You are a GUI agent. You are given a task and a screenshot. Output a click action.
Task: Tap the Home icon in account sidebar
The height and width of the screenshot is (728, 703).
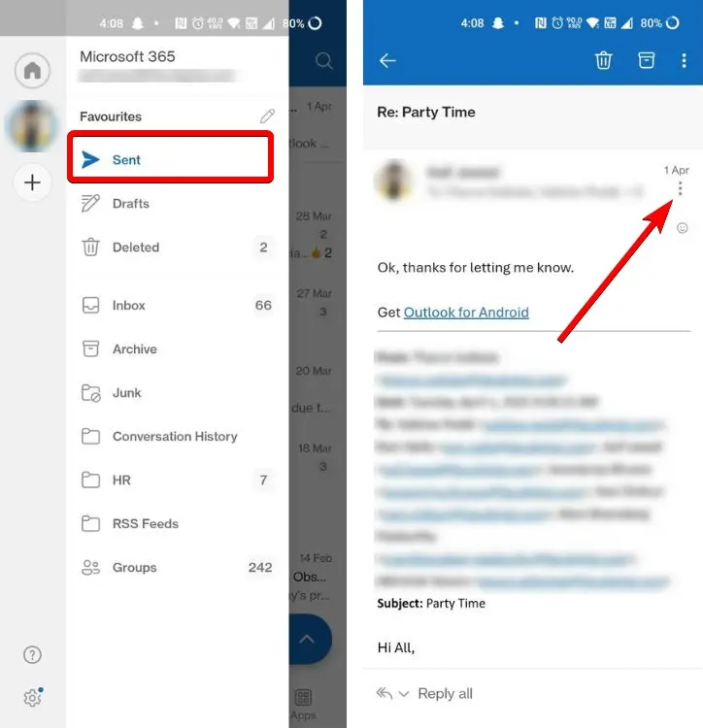pos(32,71)
